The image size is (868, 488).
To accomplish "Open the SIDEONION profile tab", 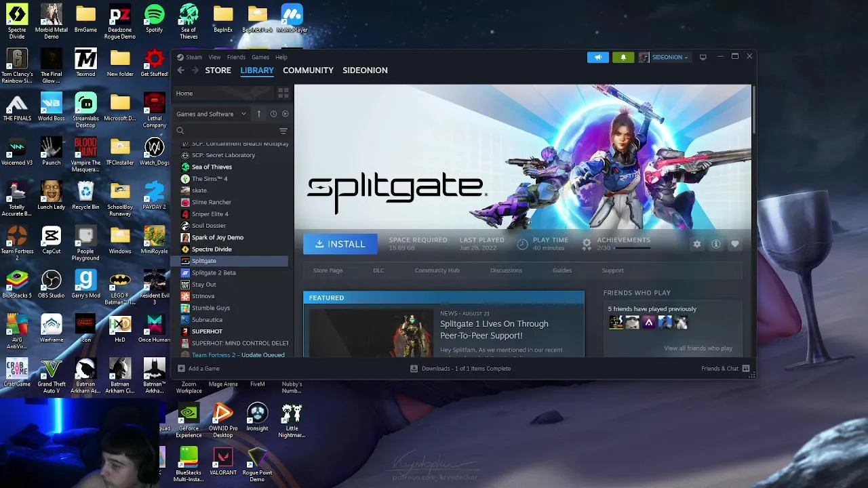I will point(365,70).
